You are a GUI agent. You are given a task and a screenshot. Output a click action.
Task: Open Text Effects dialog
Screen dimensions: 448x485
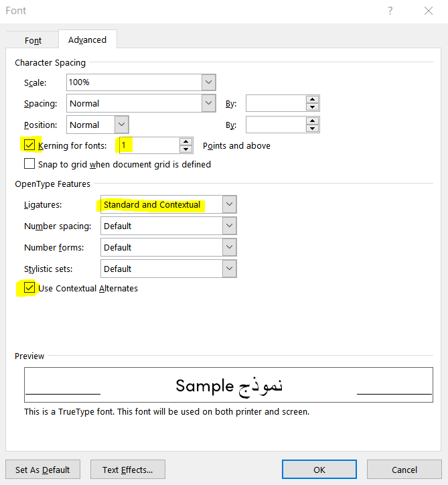(127, 470)
